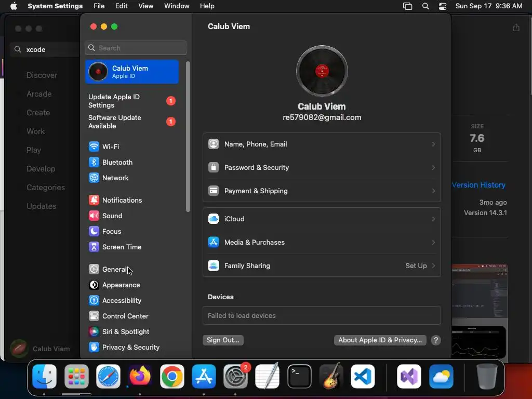This screenshot has height=399, width=532.
Task: Click the System Settings search field
Action: 136,48
